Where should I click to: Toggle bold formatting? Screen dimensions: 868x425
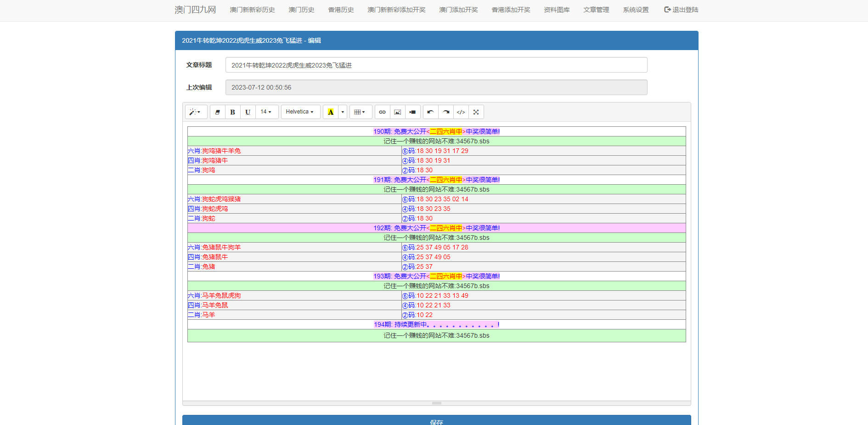click(233, 112)
